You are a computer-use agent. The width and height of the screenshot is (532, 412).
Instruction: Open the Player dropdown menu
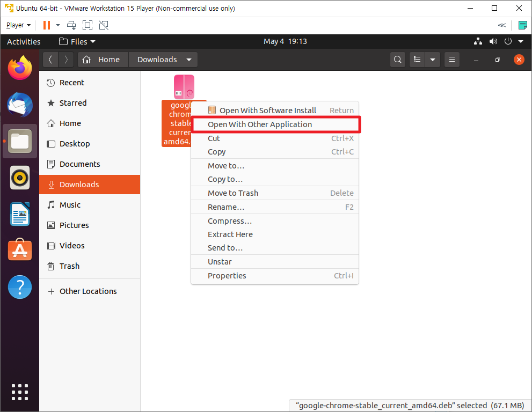(18, 25)
